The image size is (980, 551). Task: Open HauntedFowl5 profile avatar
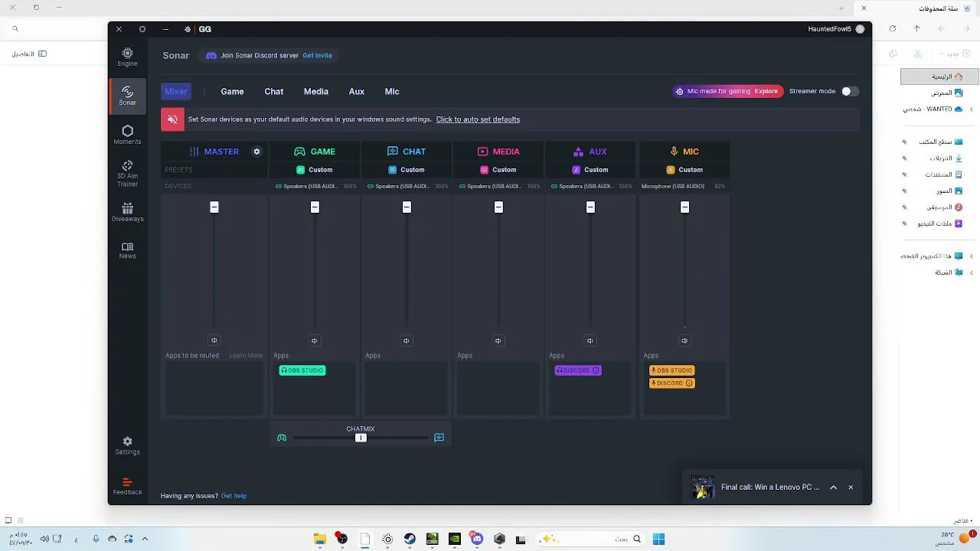click(x=860, y=29)
